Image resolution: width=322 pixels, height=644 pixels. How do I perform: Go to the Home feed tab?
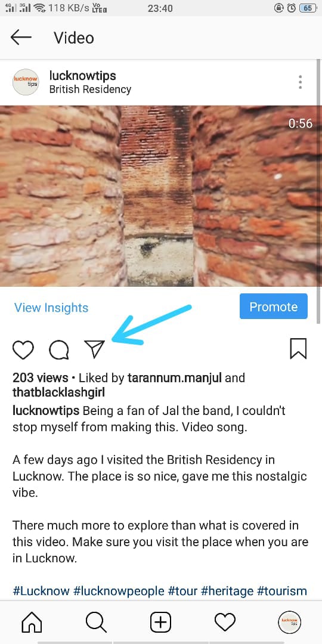[x=32, y=622]
